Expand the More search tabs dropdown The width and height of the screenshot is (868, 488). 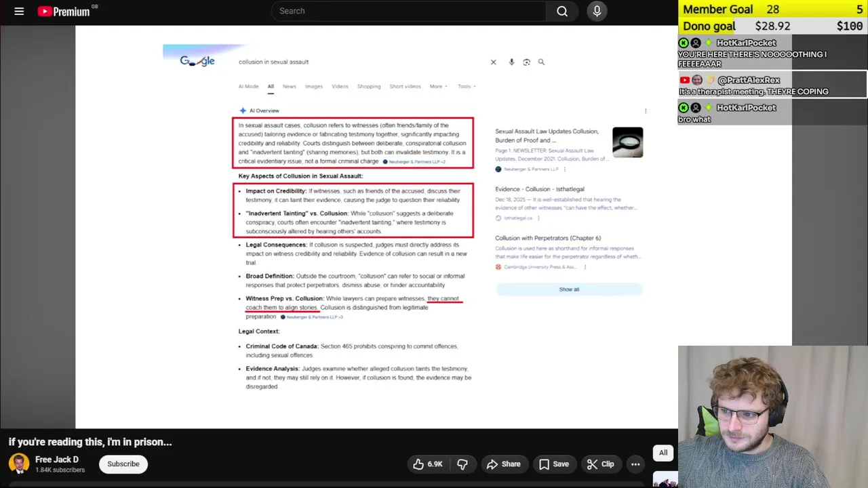point(439,86)
